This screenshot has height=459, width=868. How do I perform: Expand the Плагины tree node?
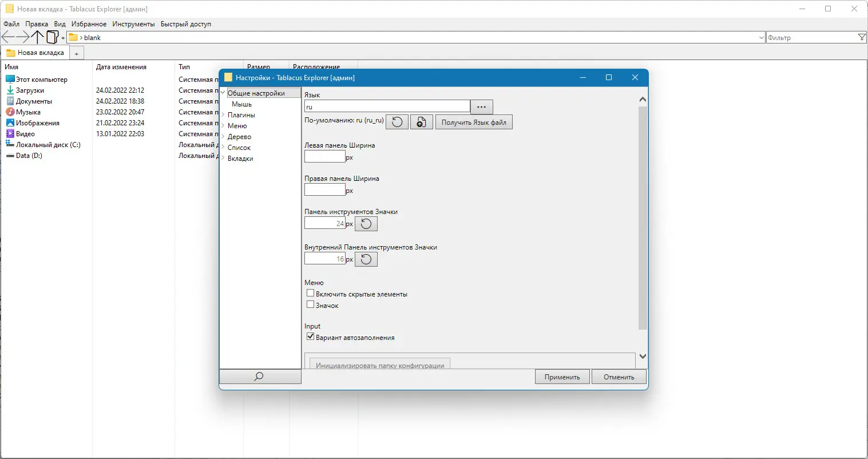pyautogui.click(x=223, y=115)
